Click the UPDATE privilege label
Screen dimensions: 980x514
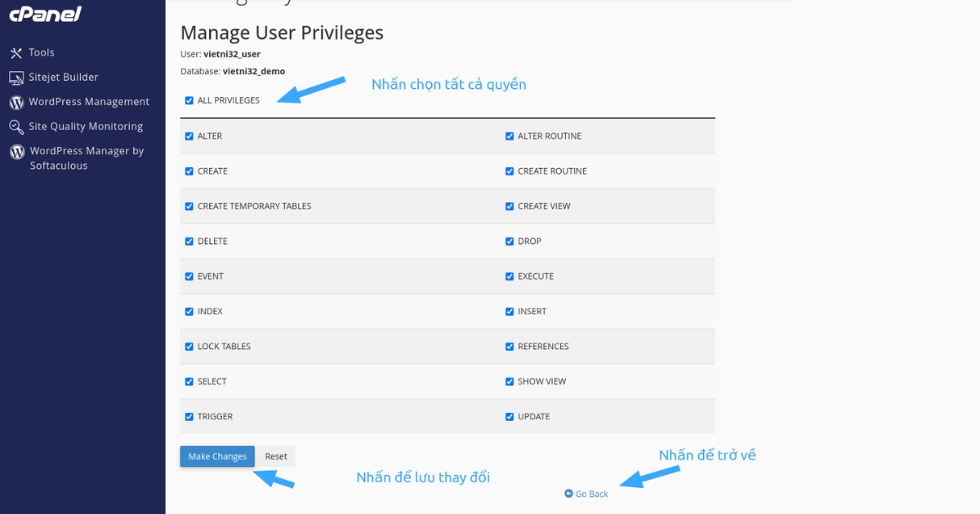tap(533, 417)
